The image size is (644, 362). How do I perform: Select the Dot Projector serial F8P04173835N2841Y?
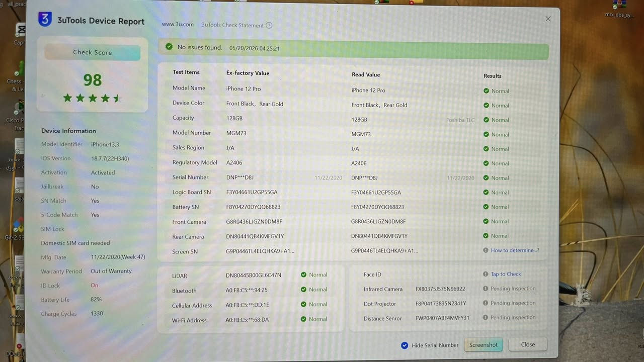point(441,304)
